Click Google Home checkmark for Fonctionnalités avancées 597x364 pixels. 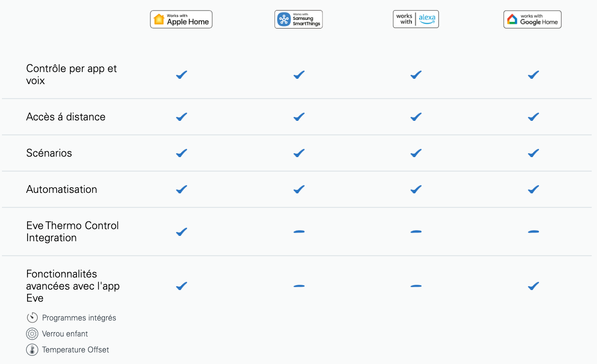pos(533,286)
